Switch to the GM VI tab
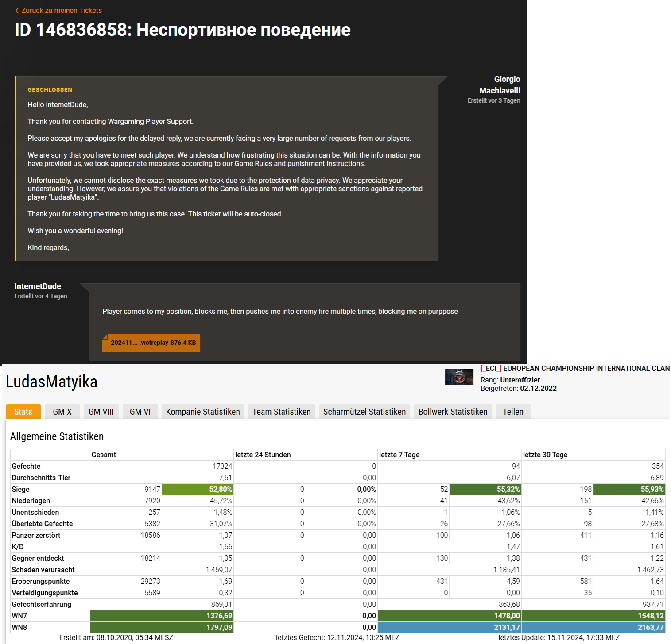The width and height of the screenshot is (671, 644). (140, 412)
